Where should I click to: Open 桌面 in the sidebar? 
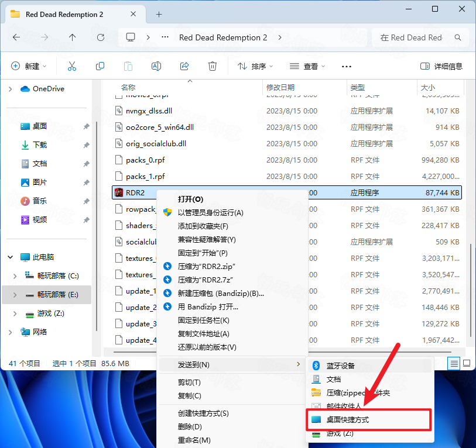(x=39, y=126)
